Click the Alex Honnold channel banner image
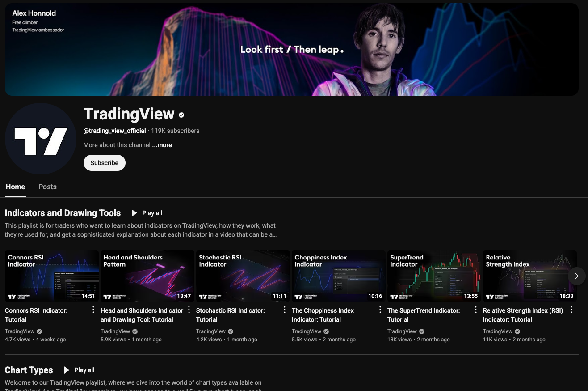The width and height of the screenshot is (588, 391). pos(292,49)
